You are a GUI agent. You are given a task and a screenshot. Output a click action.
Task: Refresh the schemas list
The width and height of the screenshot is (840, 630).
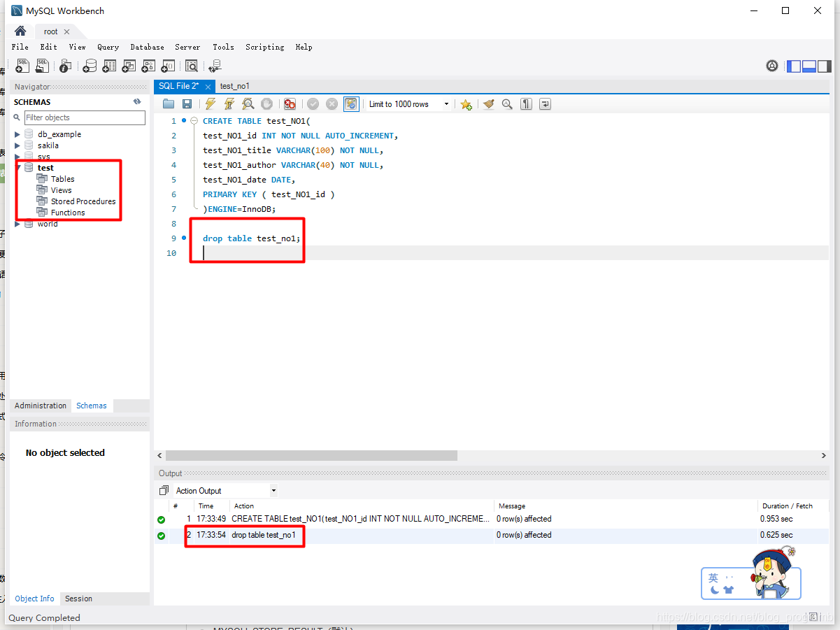pos(137,102)
